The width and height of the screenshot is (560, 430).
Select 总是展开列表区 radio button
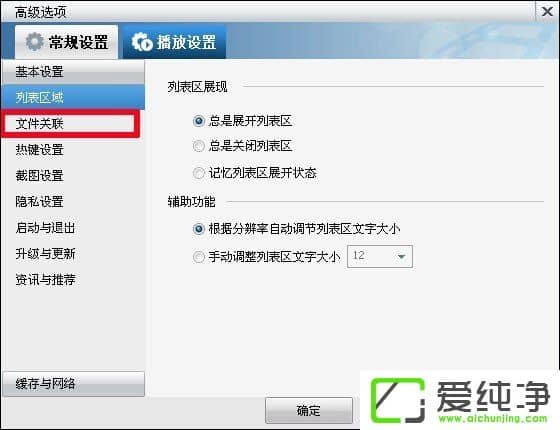click(199, 121)
